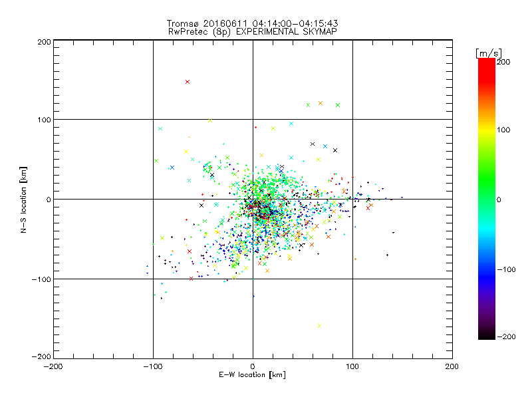Image resolution: width=532 pixels, height=399 pixels.
Task: Click the '-200' tick label on the E-W axis
Action: 53,366
